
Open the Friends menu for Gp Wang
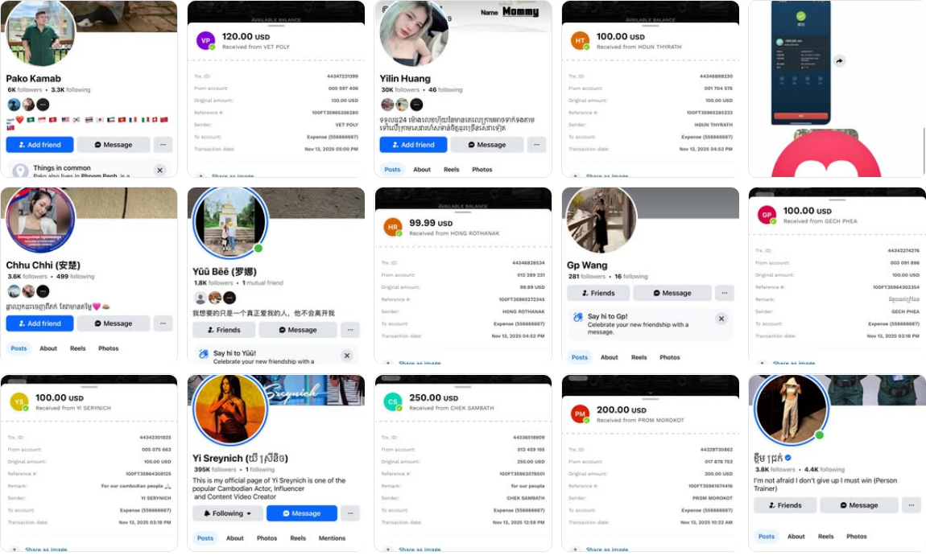point(598,293)
